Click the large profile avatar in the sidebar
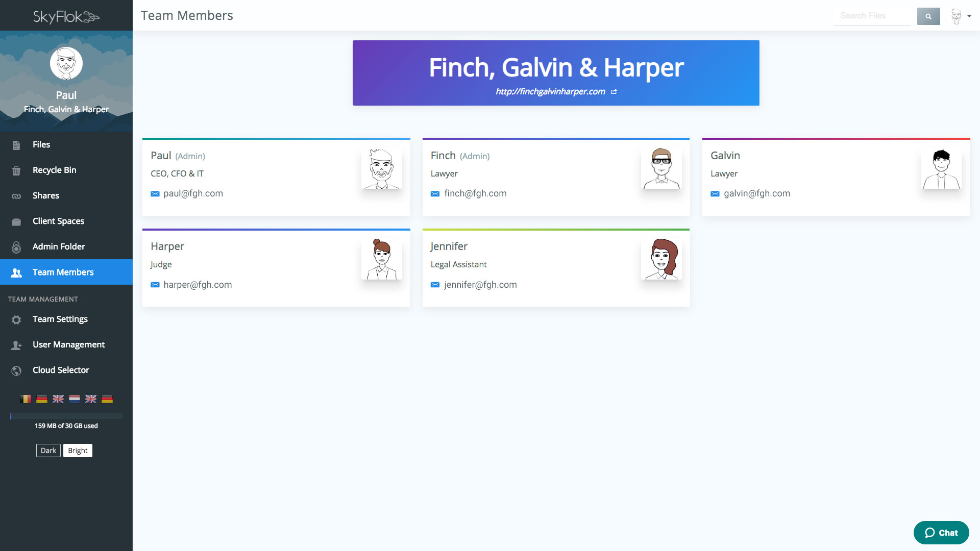 point(66,63)
